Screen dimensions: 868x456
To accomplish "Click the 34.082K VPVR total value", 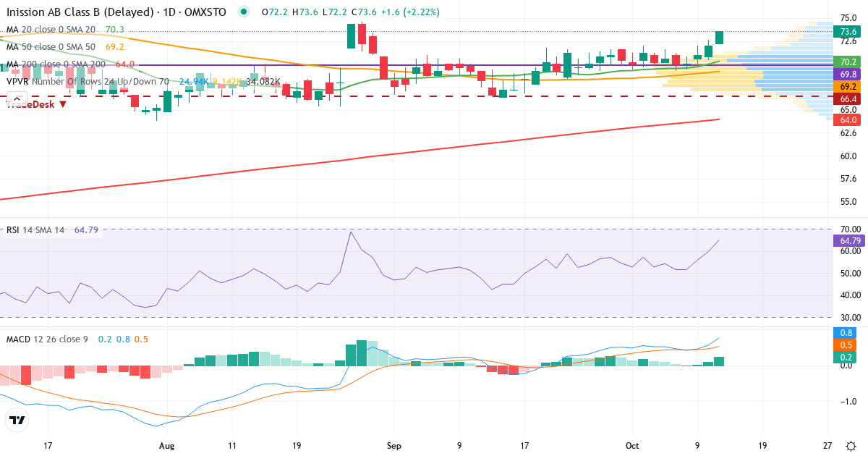I will point(263,82).
